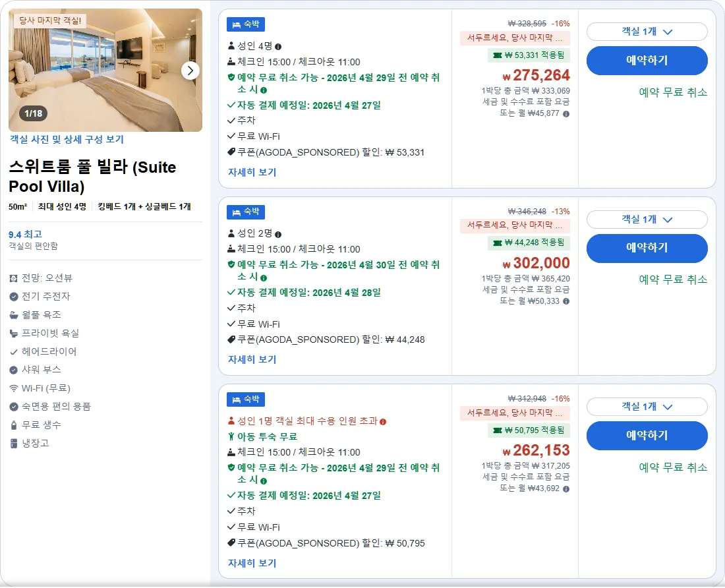This screenshot has height=588, width=725.
Task: Open 객실 사진 및 상세 구성 보기 link
Action: coord(67,139)
